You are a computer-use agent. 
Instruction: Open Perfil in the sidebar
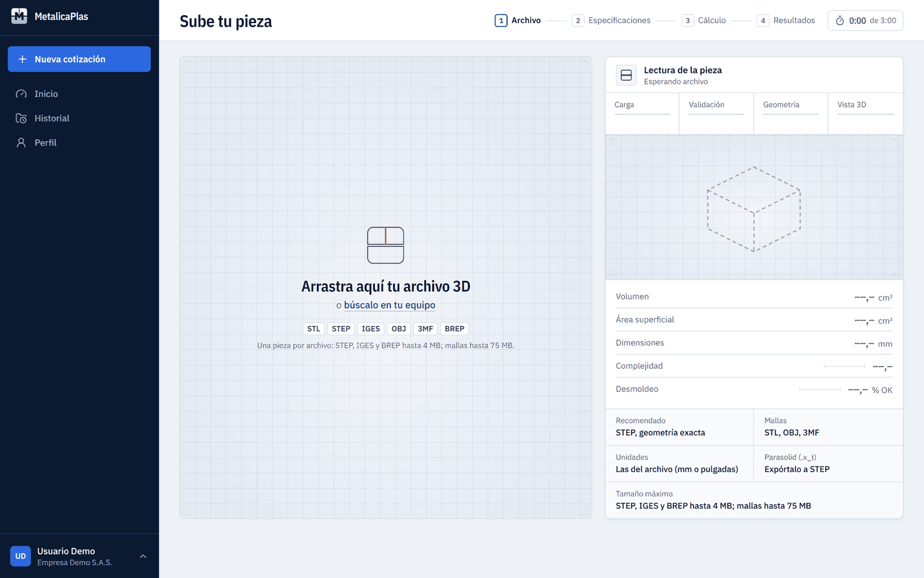tap(79, 142)
